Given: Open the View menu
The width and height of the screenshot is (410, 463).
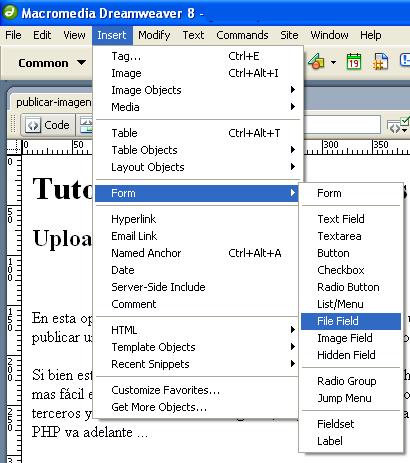Looking at the screenshot, I should pos(74,35).
